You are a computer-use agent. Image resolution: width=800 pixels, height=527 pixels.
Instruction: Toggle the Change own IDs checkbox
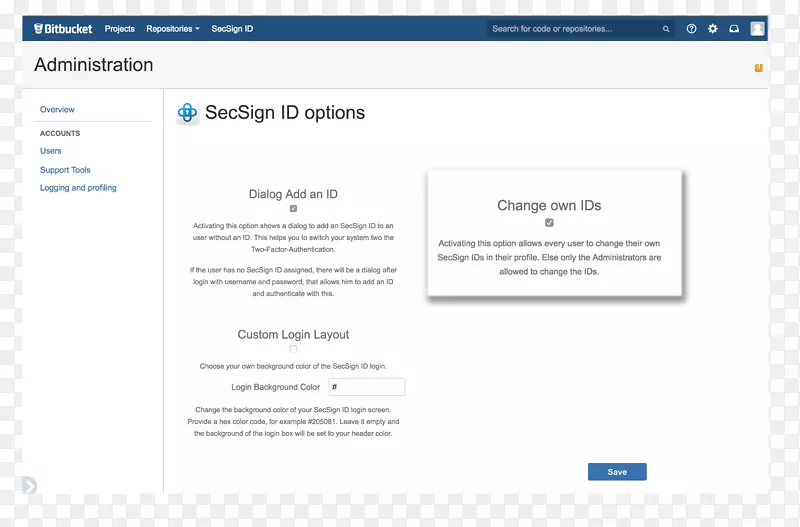549,222
